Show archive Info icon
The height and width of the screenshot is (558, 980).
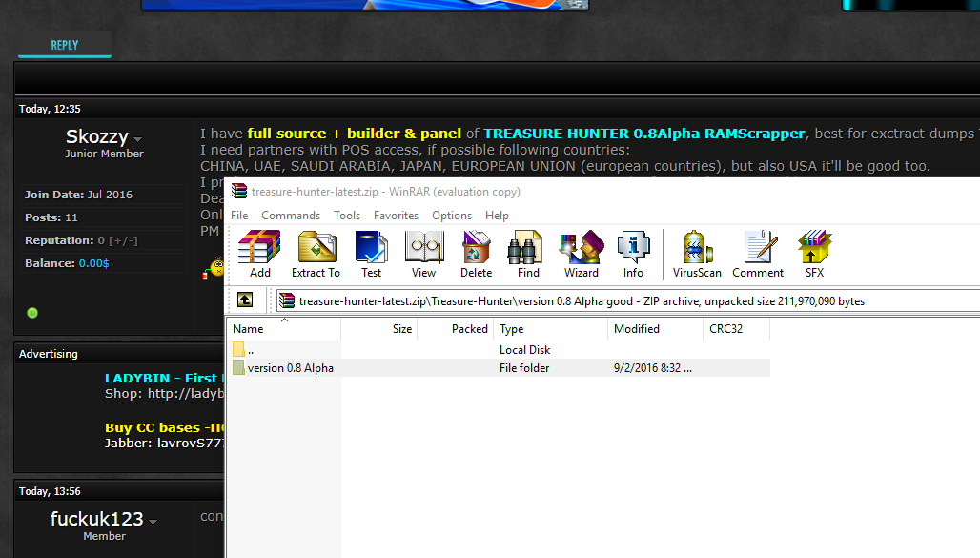(633, 246)
